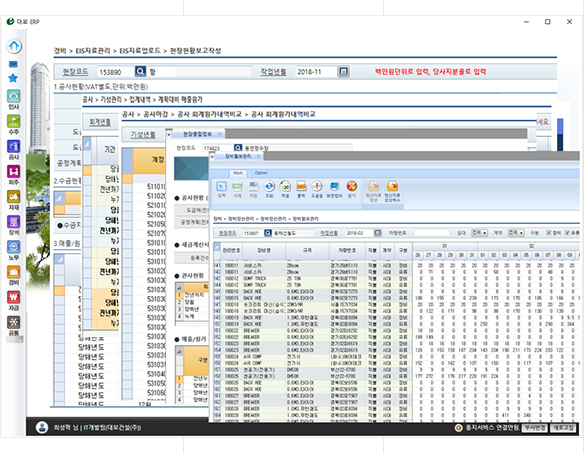584x453 pixels.
Task: Click user avatar icon in status bar
Action: [42, 427]
